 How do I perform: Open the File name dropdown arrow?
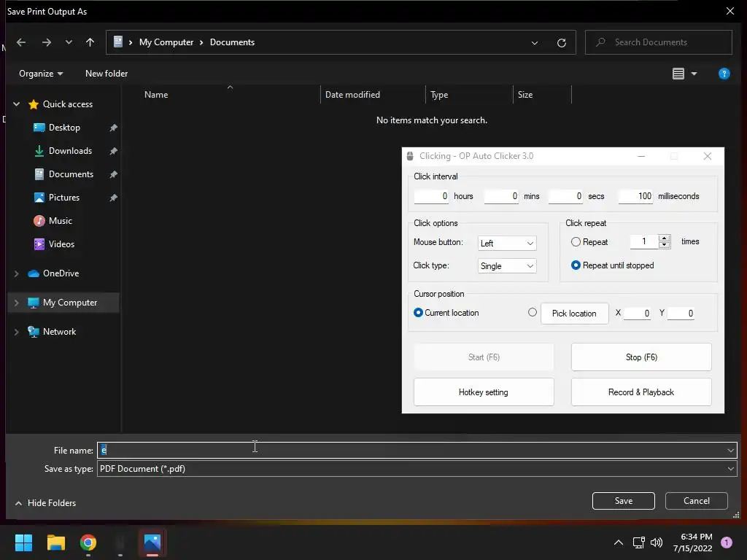pos(730,451)
